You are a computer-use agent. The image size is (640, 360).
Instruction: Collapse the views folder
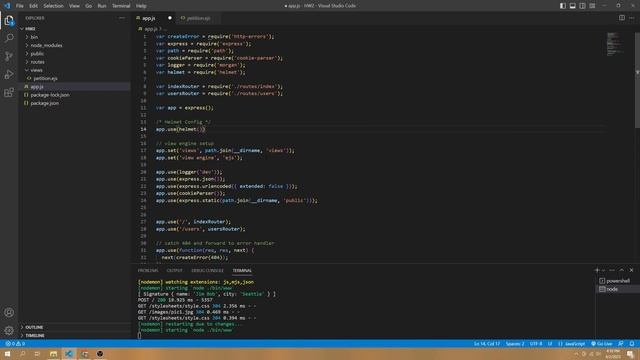coord(36,70)
